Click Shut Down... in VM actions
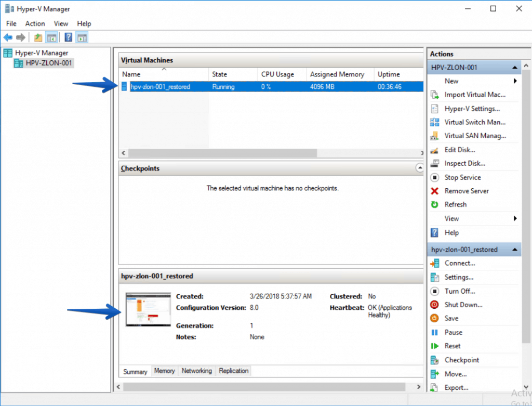Viewport: 532px width, 406px height. click(463, 305)
